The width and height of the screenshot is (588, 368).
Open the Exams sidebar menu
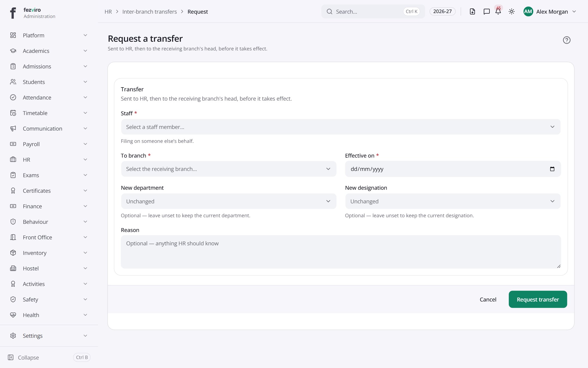(49, 175)
